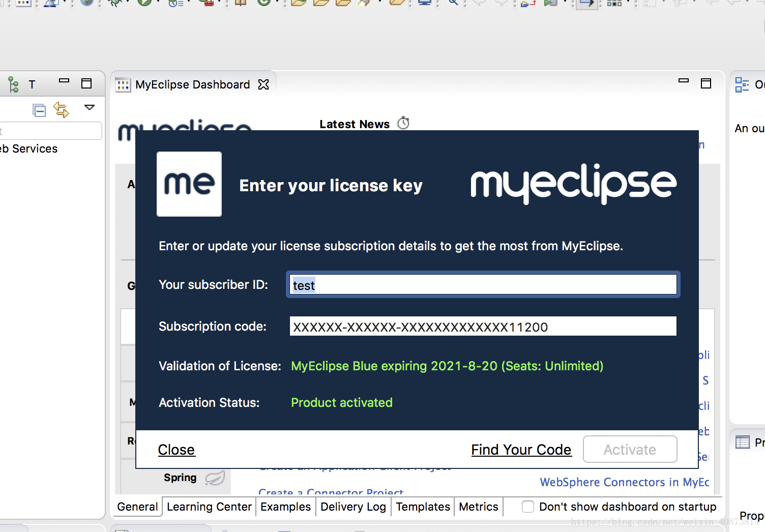Click the 'Enter your license key' heading
Viewport: 765px width, 532px height.
[x=331, y=186]
